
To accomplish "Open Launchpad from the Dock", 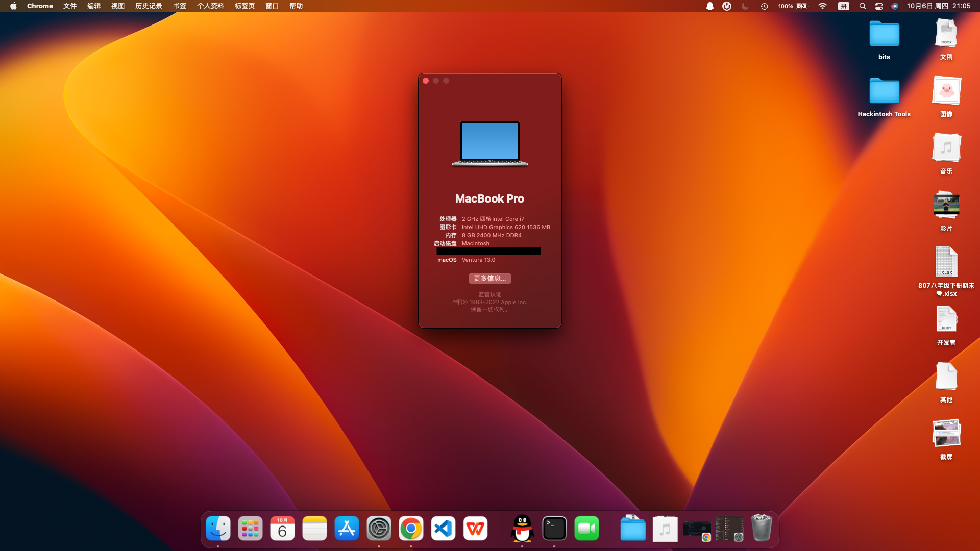I will (x=250, y=529).
